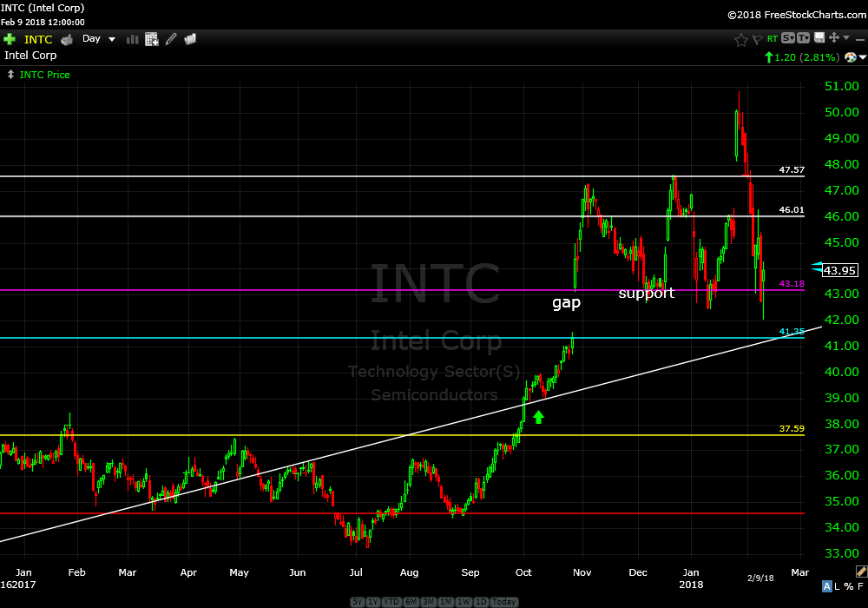The image size is (868, 608).
Task: Click the move crosshair arrows icon
Action: [833, 38]
